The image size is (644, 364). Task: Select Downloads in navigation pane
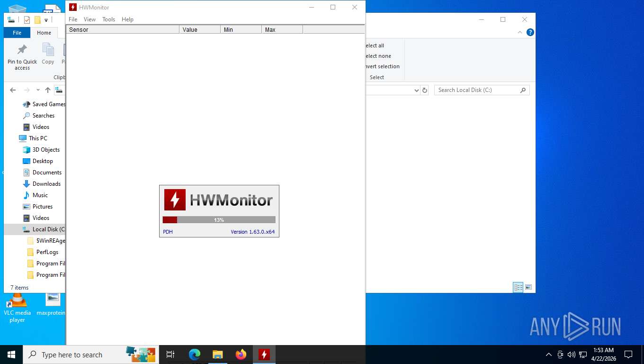pos(42,184)
